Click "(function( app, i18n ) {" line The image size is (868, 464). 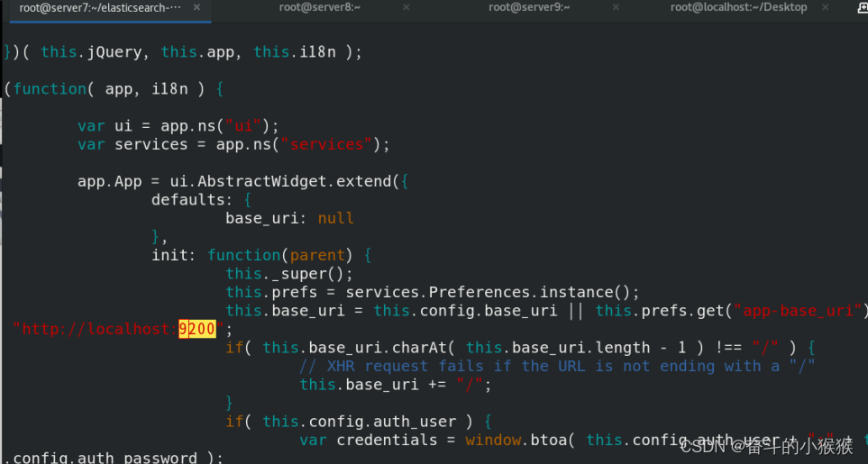pyautogui.click(x=114, y=89)
